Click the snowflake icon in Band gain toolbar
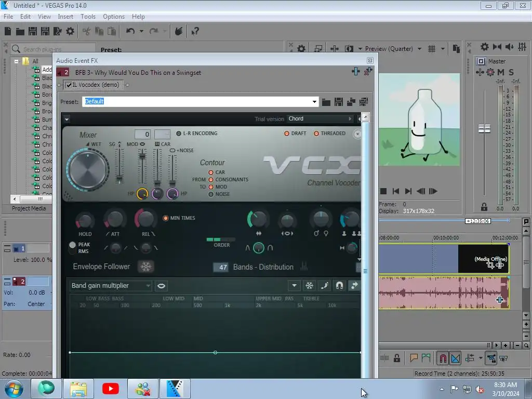The height and width of the screenshot is (399, 532). coord(309,286)
